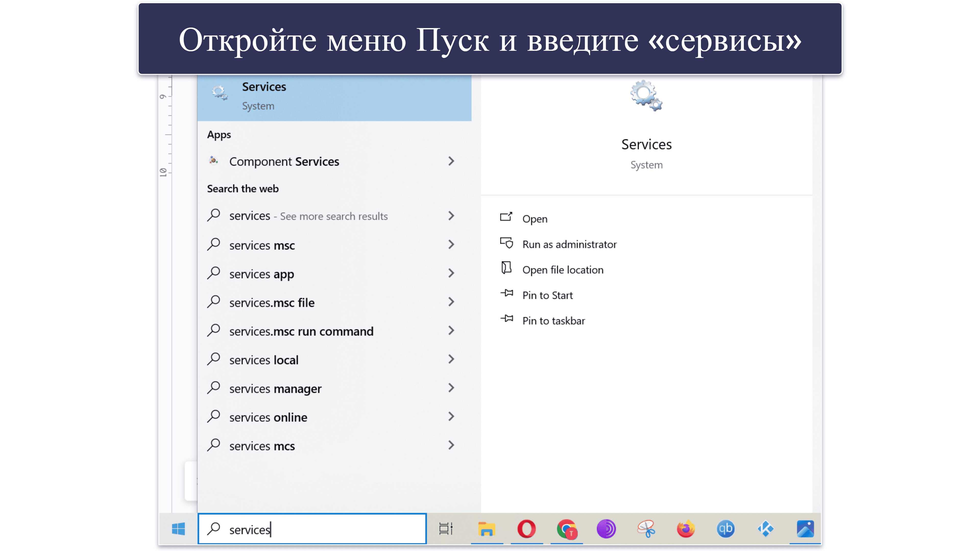980x551 pixels.
Task: Choose the 'services mcs' web suggestion
Action: pyautogui.click(x=334, y=446)
